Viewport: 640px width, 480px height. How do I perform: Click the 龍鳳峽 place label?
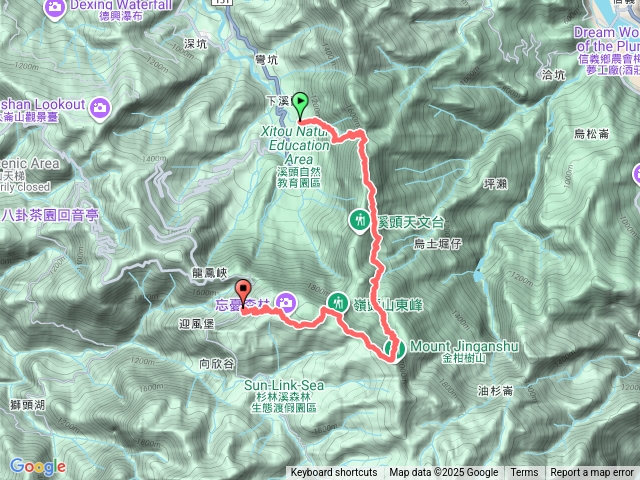click(x=210, y=273)
